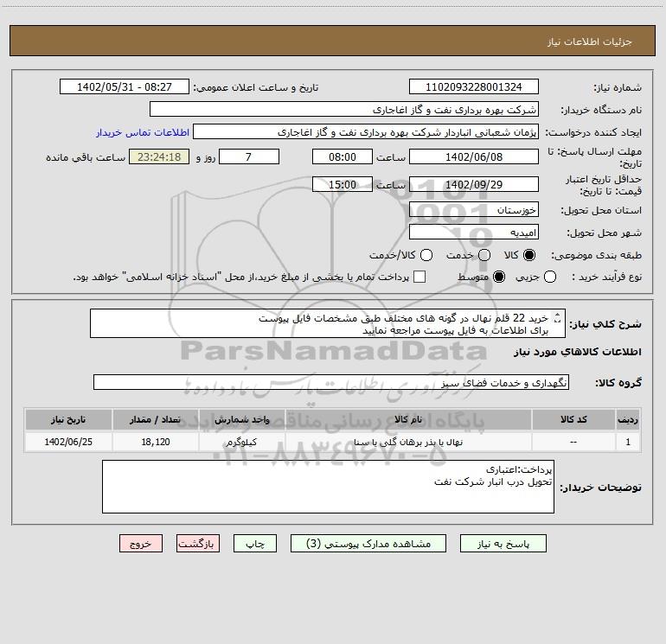
Task: Click the remaining time countdown 23:24:18
Action: (x=159, y=156)
